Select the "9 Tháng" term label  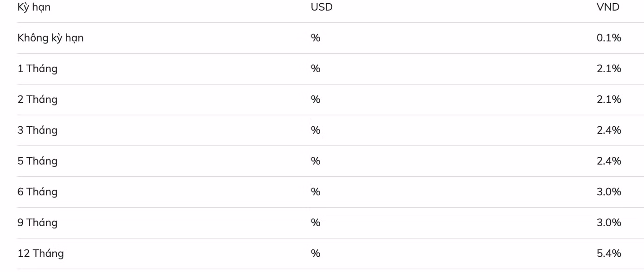tap(38, 223)
